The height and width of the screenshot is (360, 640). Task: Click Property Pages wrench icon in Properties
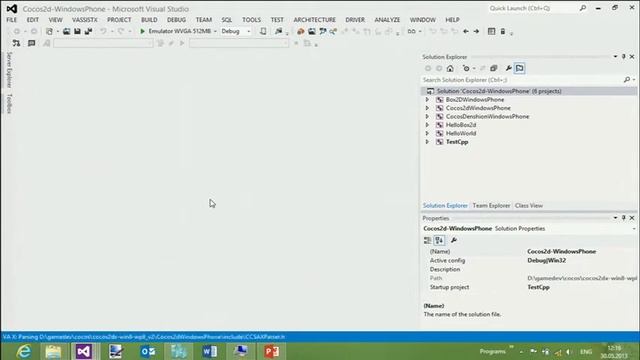pyautogui.click(x=453, y=240)
